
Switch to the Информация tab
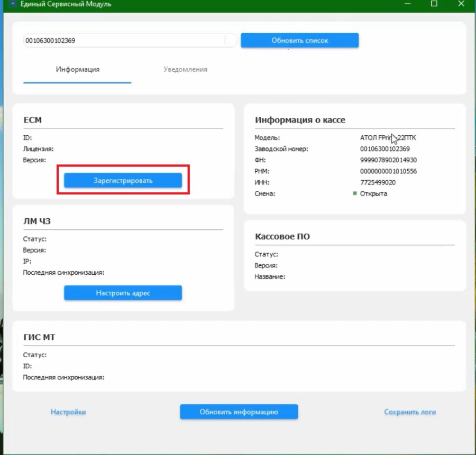point(77,69)
